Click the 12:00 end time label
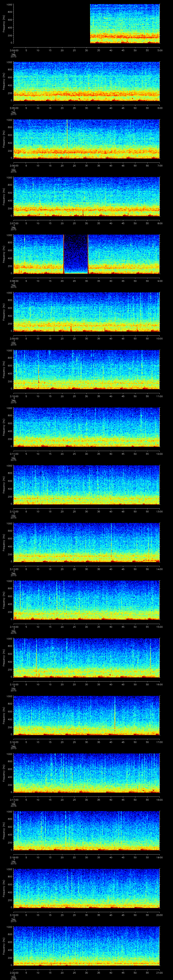 click(160, 454)
